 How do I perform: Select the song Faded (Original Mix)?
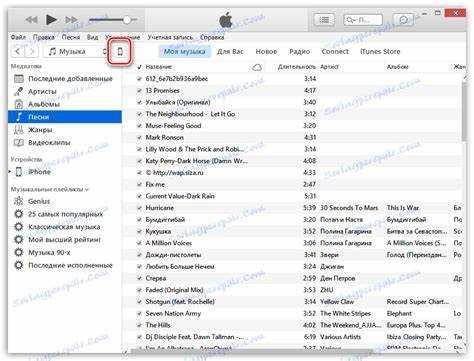coord(174,290)
